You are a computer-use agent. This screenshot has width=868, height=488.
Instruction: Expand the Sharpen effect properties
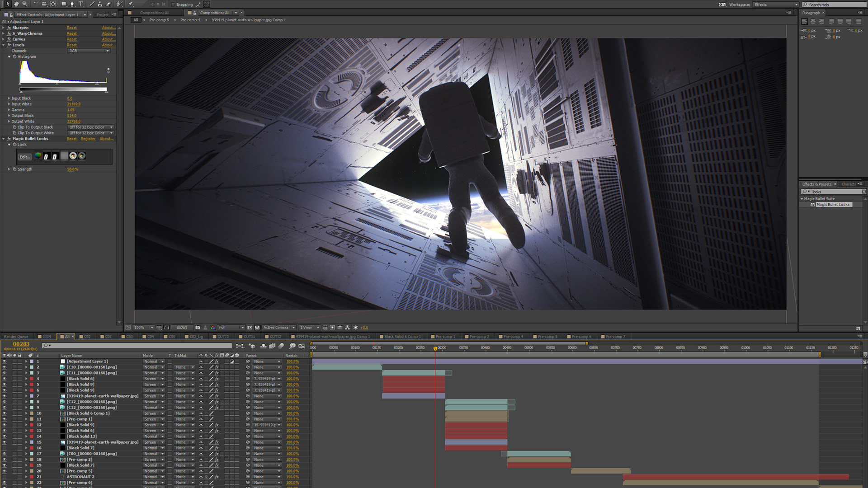click(4, 28)
